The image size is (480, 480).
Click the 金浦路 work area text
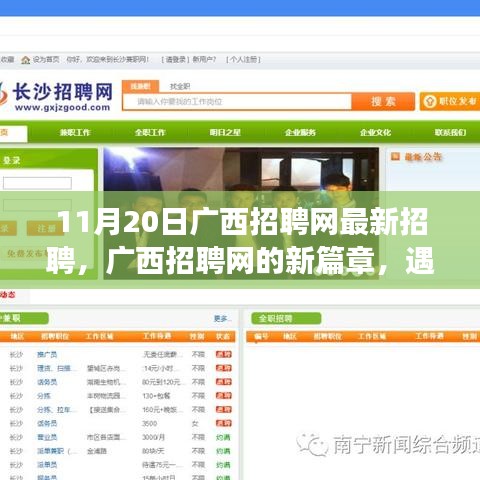[x=97, y=451]
